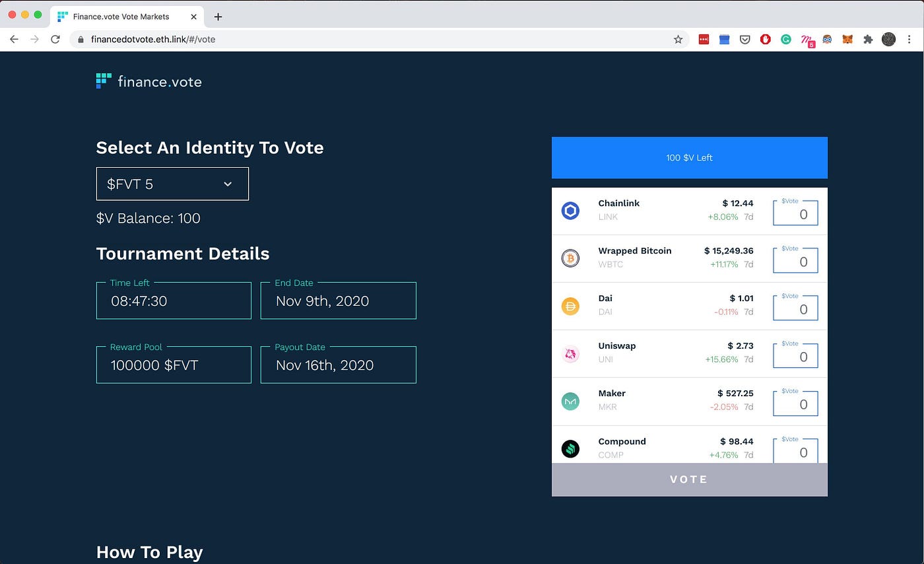Screen dimensions: 924x564
Task: Click the Compound price $ 98.44
Action: point(737,441)
